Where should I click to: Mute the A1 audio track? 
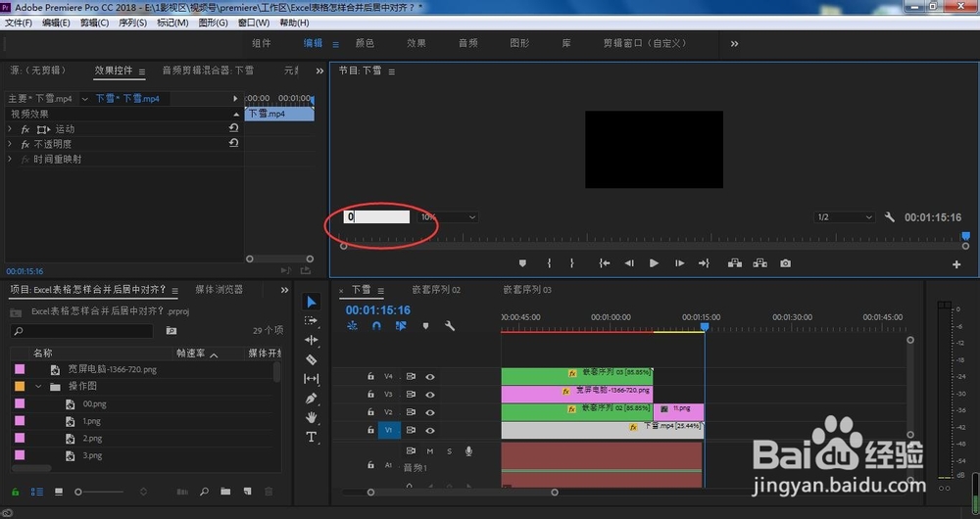[430, 450]
